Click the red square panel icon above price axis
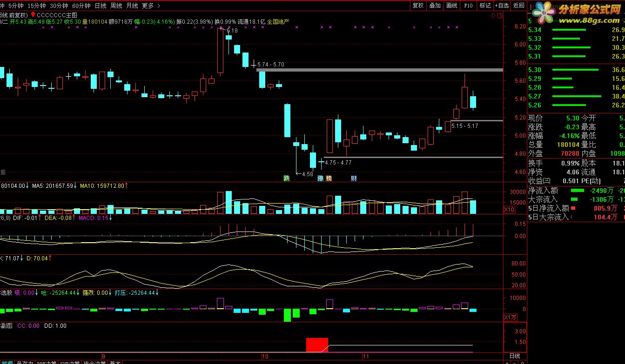 [500, 15]
